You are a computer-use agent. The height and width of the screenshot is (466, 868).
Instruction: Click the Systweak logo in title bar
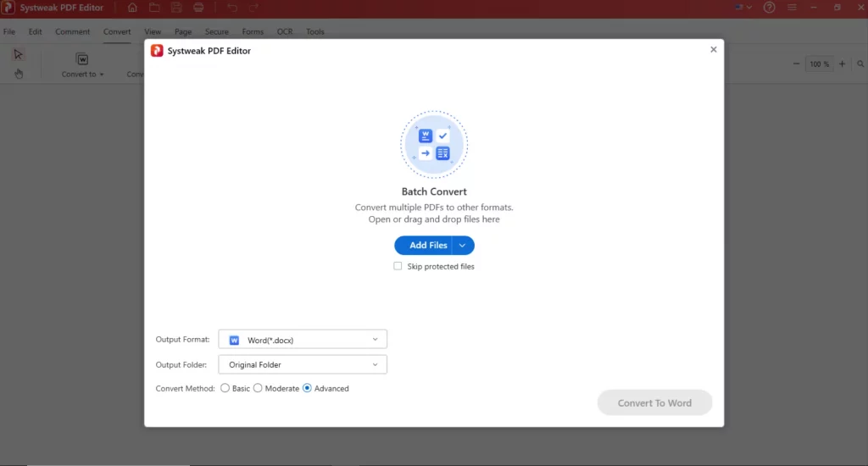(x=8, y=8)
